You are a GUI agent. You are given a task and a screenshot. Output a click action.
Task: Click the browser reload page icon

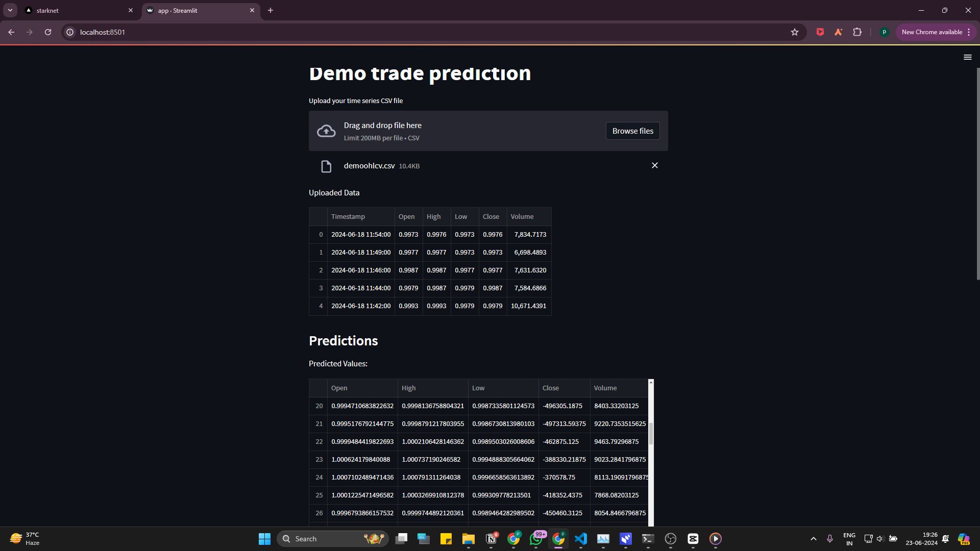pos(48,32)
